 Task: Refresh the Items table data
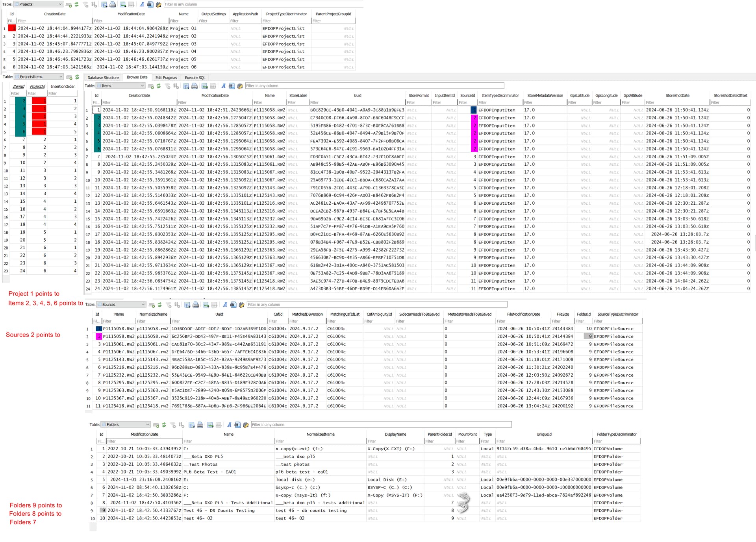coord(159,86)
